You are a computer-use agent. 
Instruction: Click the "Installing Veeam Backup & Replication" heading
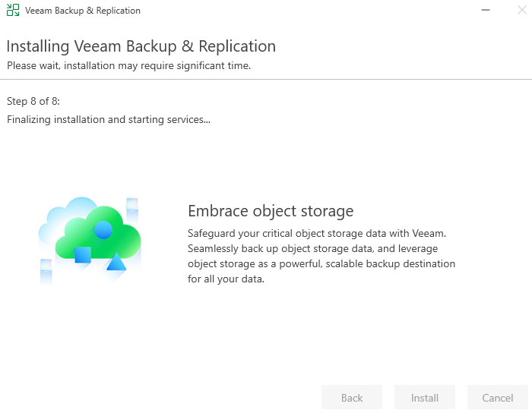tap(141, 46)
